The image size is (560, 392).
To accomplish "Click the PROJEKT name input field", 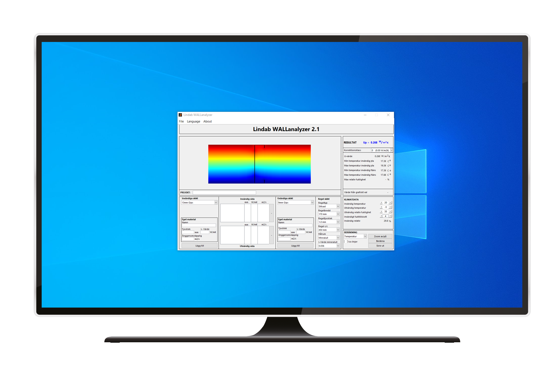I will pos(224,193).
